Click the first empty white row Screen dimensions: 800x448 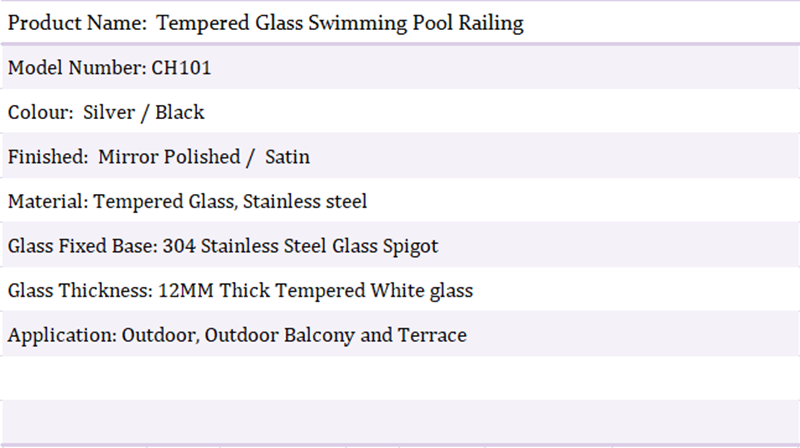pos(400,378)
